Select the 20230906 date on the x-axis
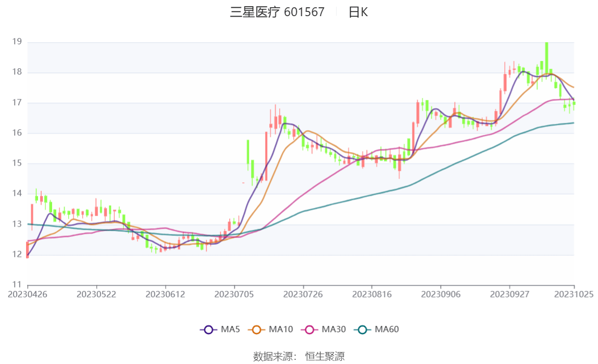 click(x=441, y=294)
